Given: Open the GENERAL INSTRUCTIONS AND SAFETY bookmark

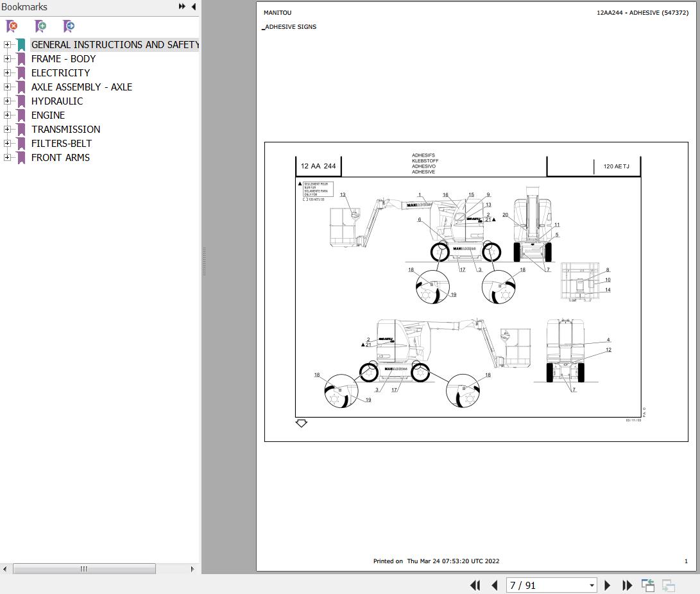Looking at the screenshot, I should point(115,45).
